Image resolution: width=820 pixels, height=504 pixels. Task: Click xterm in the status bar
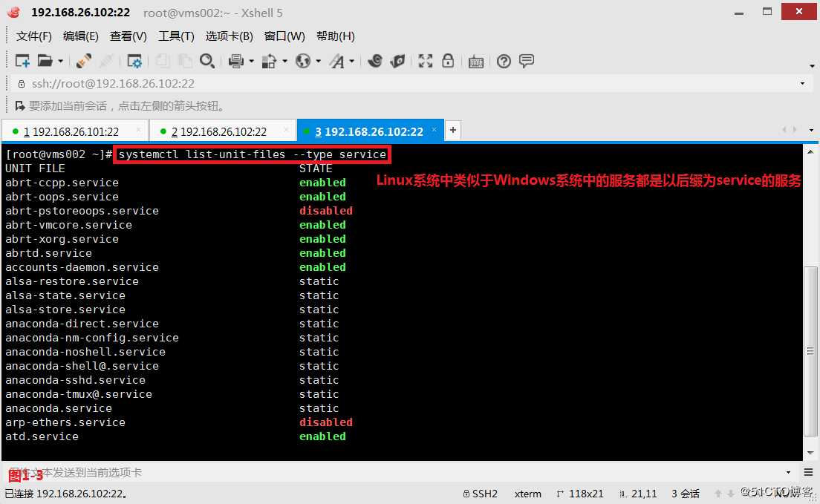(527, 494)
